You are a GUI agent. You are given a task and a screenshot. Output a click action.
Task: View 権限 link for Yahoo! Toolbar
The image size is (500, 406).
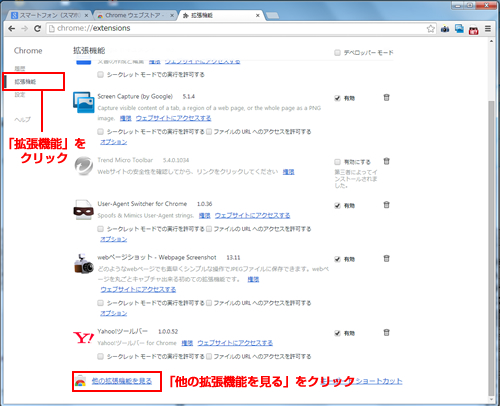coord(187,343)
